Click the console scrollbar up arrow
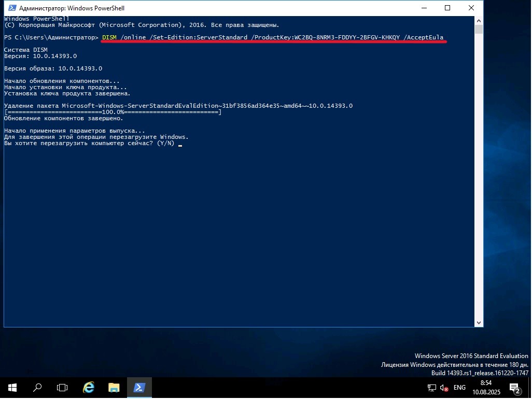The image size is (532, 399). pyautogui.click(x=479, y=20)
